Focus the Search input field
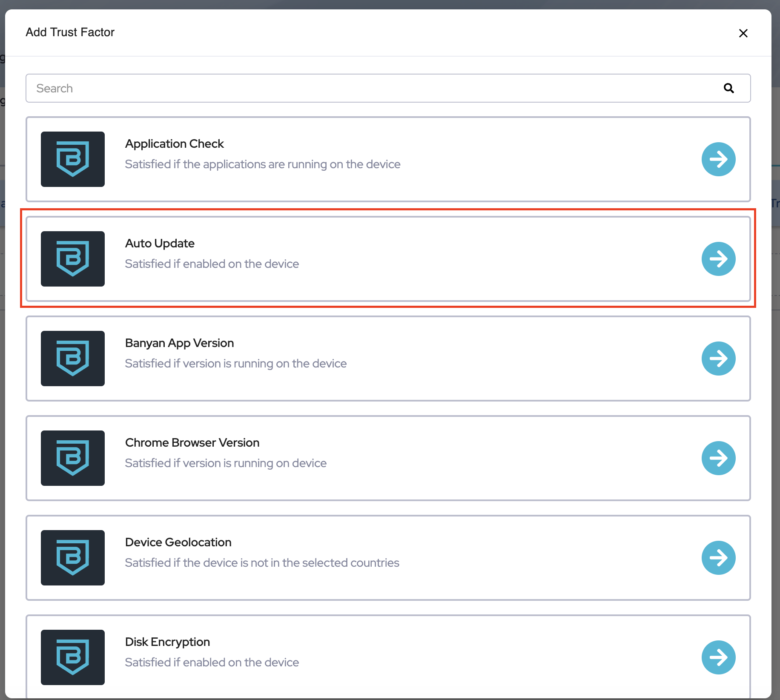Image resolution: width=780 pixels, height=700 pixels. point(375,88)
